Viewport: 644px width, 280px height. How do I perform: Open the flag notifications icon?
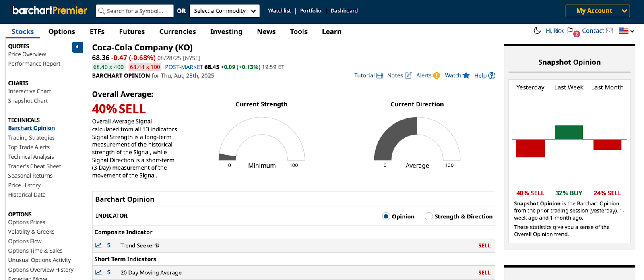[570, 31]
